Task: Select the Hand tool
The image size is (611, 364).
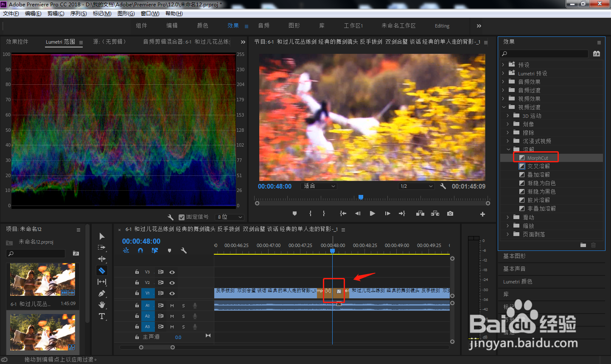Action: pyautogui.click(x=102, y=305)
